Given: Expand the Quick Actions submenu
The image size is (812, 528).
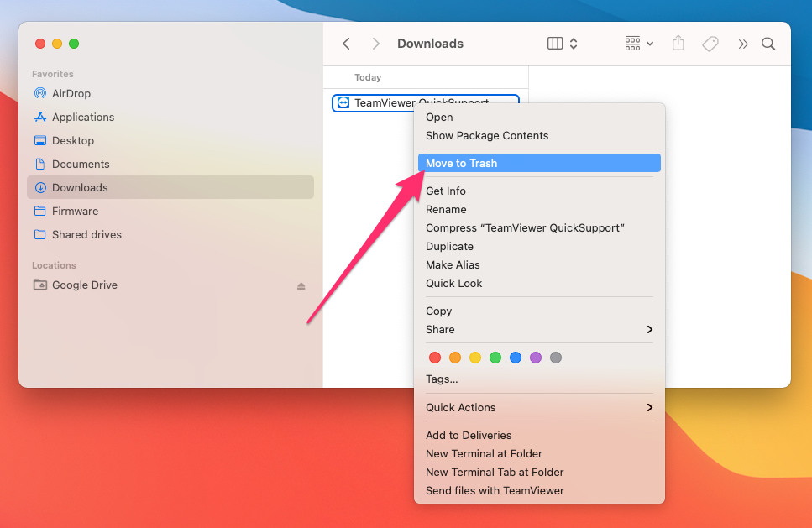Looking at the screenshot, I should (539, 407).
